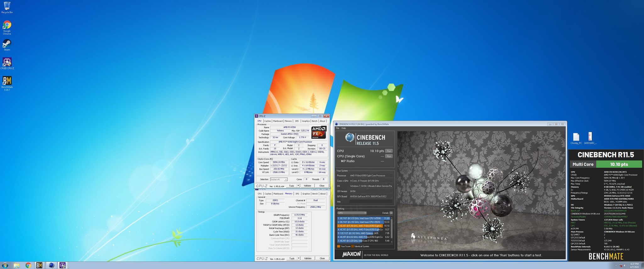Open Cinebench File menu
644x269 pixels.
[338, 128]
